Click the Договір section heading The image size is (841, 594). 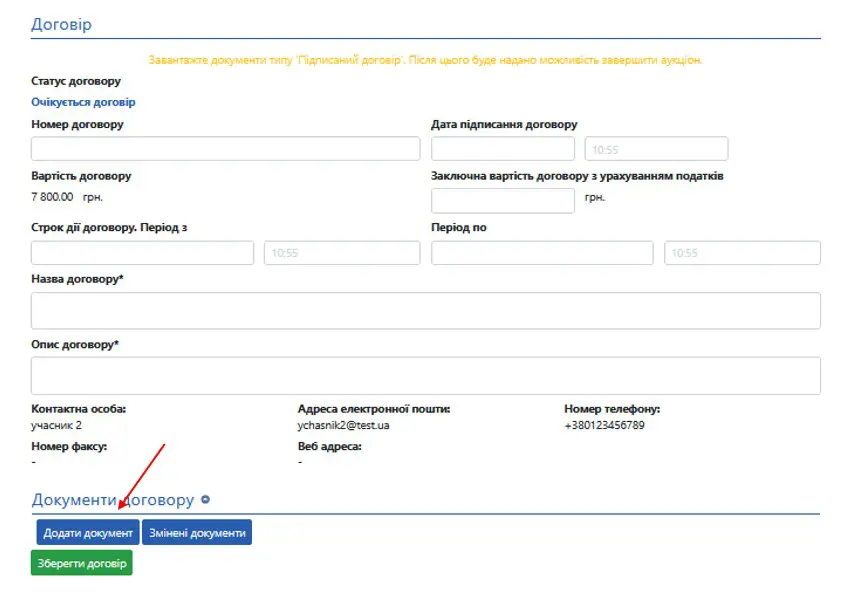(x=61, y=24)
